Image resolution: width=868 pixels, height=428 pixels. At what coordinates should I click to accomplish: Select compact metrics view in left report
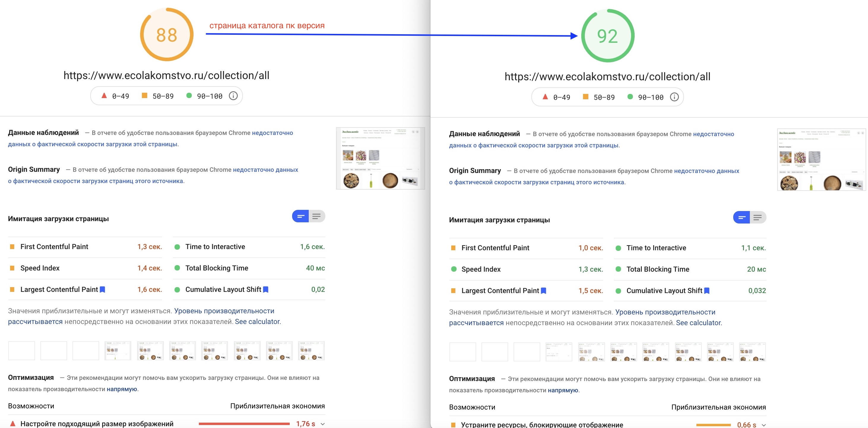point(301,216)
